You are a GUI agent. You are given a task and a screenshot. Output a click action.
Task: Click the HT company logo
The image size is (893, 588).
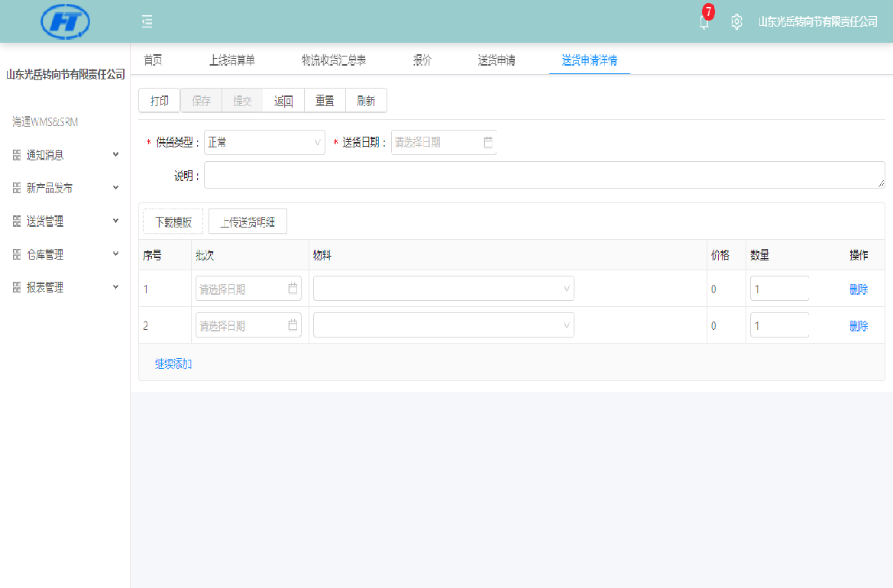65,21
